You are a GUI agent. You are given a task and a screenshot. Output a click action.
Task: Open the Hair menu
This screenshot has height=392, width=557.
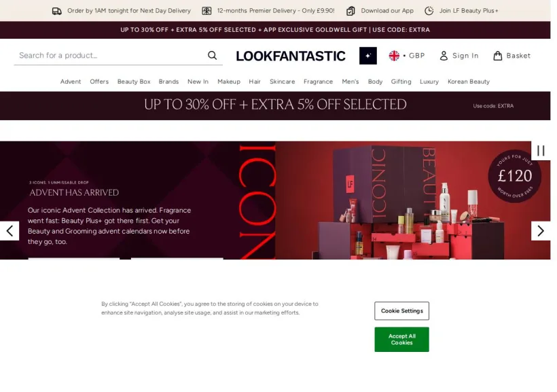(255, 82)
